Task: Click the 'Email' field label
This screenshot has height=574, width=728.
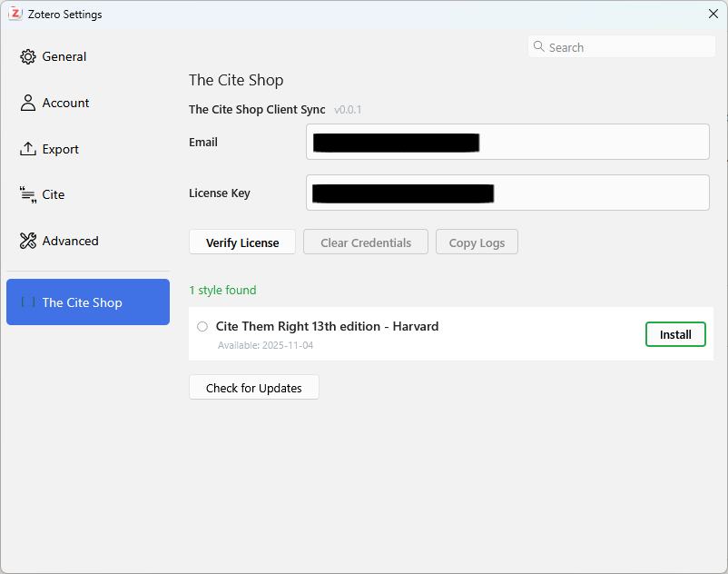Action: [203, 142]
